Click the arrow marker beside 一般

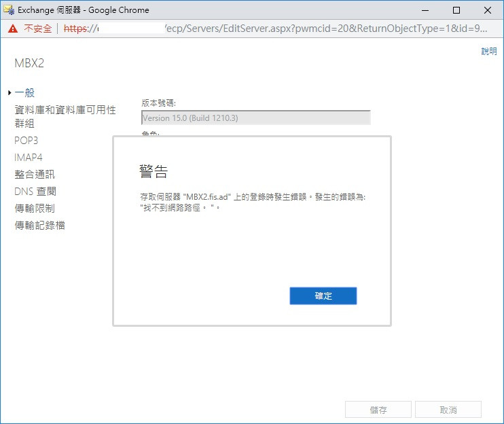point(10,93)
